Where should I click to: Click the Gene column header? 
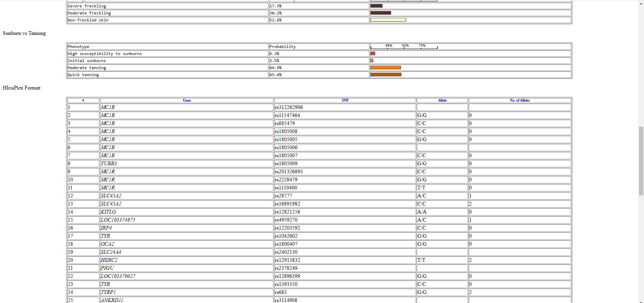click(x=186, y=100)
